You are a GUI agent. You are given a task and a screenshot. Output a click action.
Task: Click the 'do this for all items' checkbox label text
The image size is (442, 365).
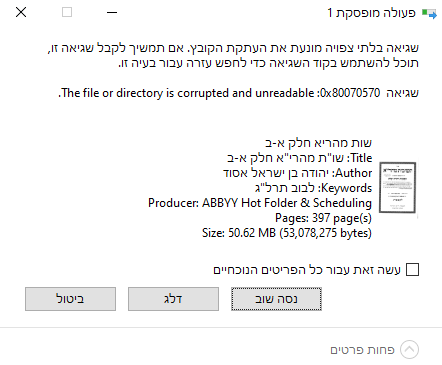pyautogui.click(x=307, y=270)
